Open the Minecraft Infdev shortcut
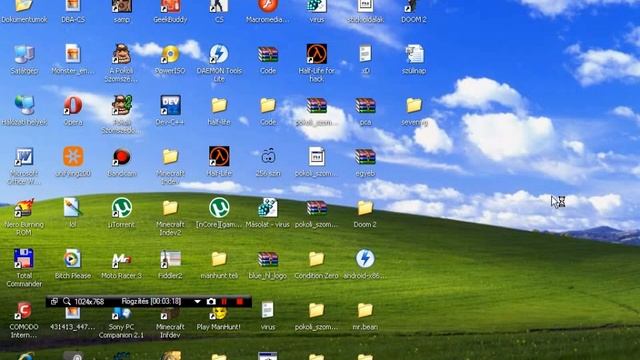 click(170, 313)
